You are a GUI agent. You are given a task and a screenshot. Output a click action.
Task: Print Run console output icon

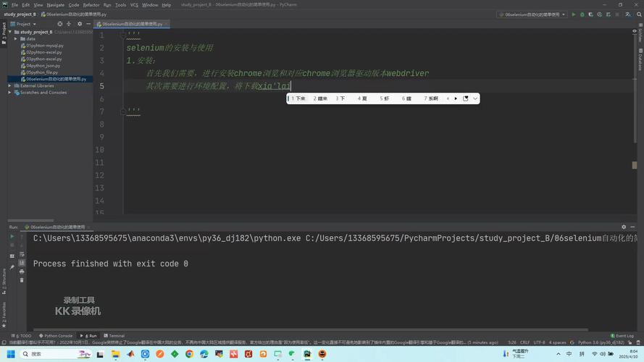22,271
